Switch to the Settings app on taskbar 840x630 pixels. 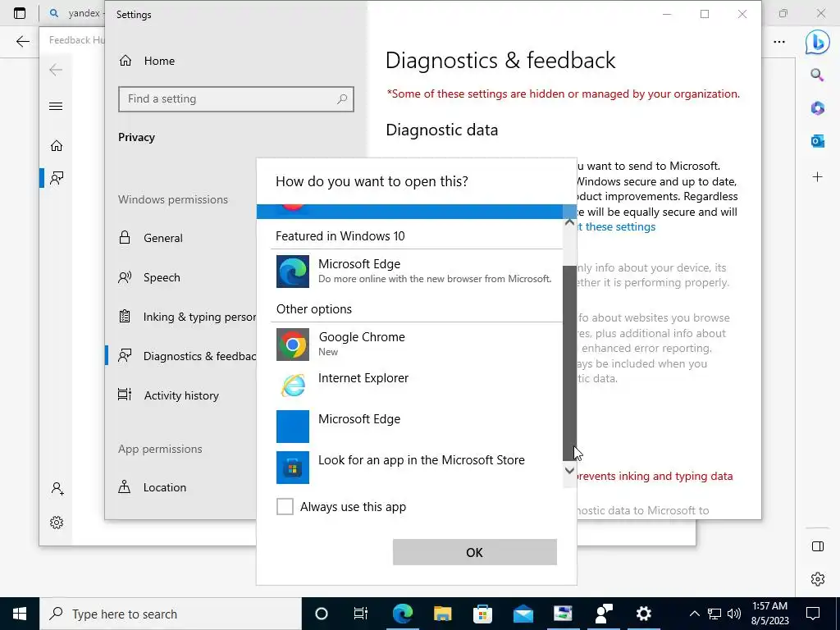pyautogui.click(x=643, y=614)
